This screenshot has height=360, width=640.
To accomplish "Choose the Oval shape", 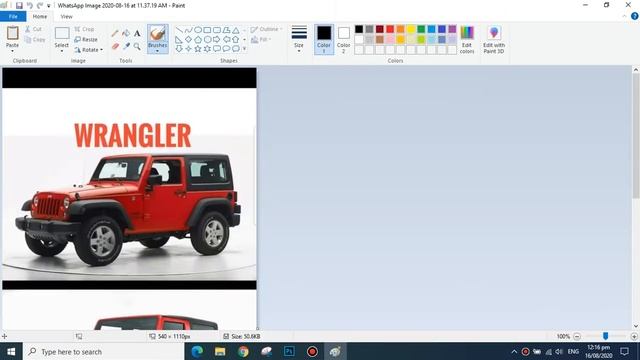I will 198,30.
